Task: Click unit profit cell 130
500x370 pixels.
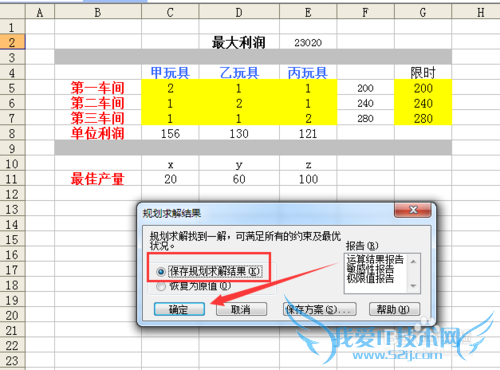Action: click(x=239, y=134)
